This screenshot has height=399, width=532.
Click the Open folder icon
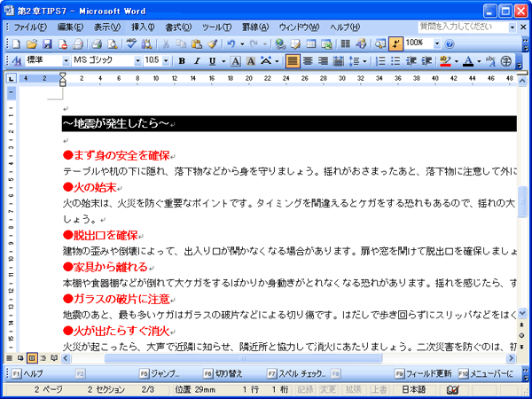[32, 43]
